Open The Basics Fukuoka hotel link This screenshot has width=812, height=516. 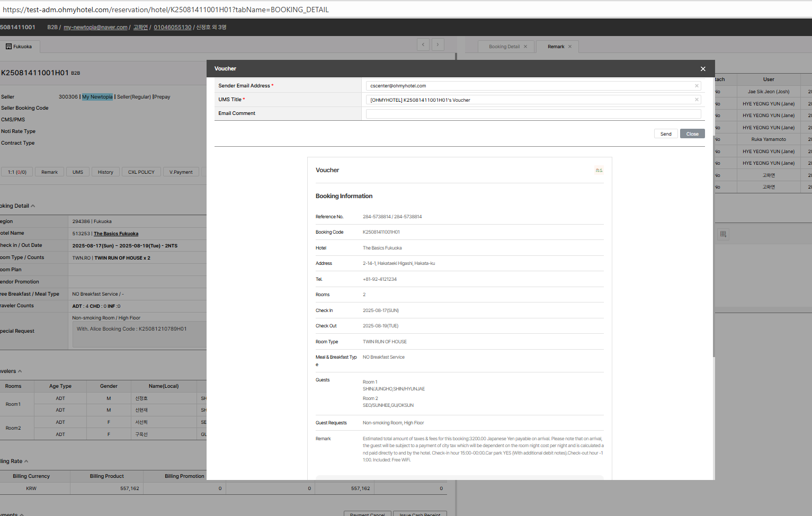pos(116,234)
